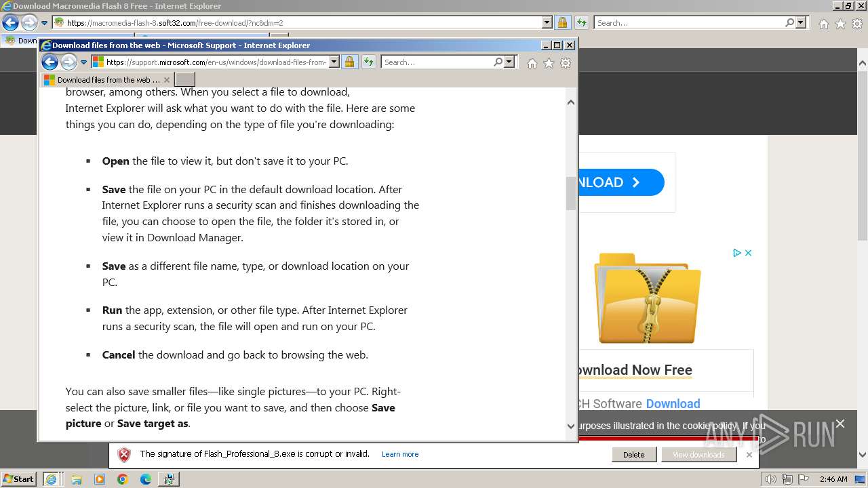This screenshot has width=868, height=488.
Task: Click the View downloads button
Action: point(698,455)
